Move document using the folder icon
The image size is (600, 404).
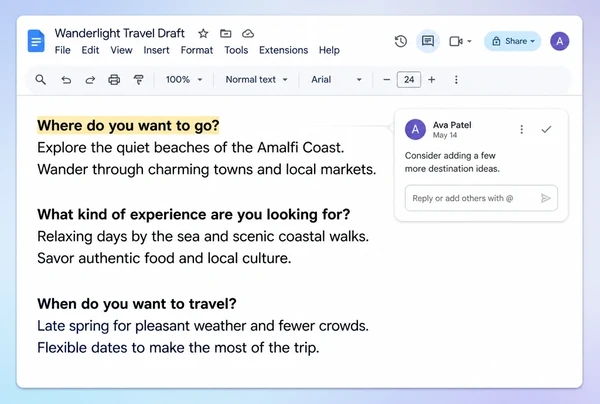coord(226,34)
